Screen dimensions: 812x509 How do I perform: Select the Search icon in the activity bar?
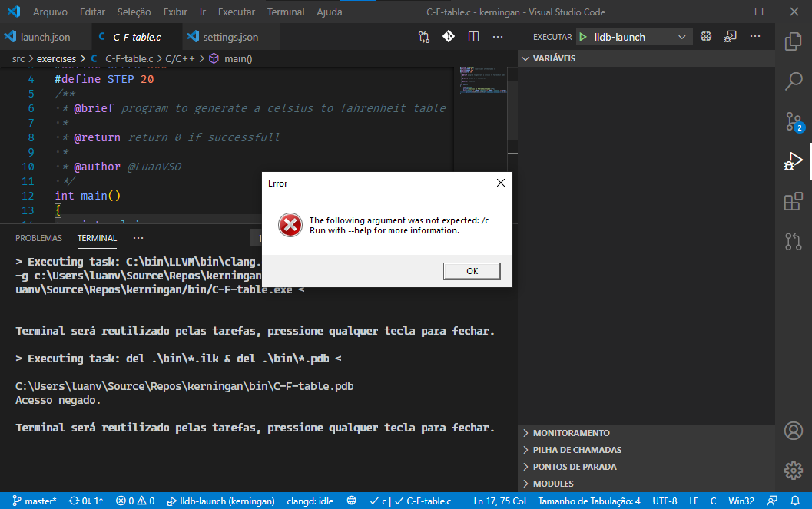(x=793, y=81)
